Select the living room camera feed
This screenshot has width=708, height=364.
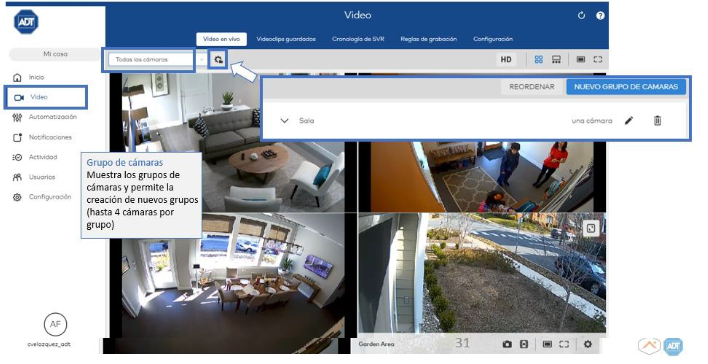click(233, 142)
